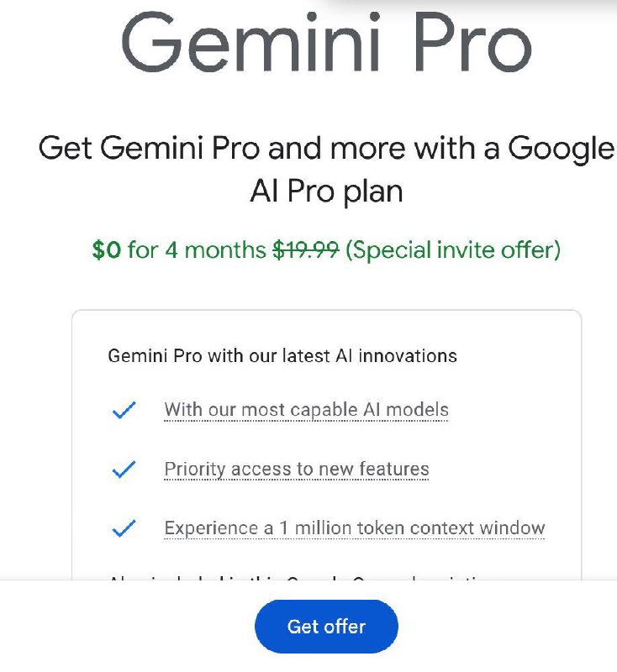This screenshot has height=672, width=617.
Task: Click the bold $0 price text
Action: tap(106, 249)
